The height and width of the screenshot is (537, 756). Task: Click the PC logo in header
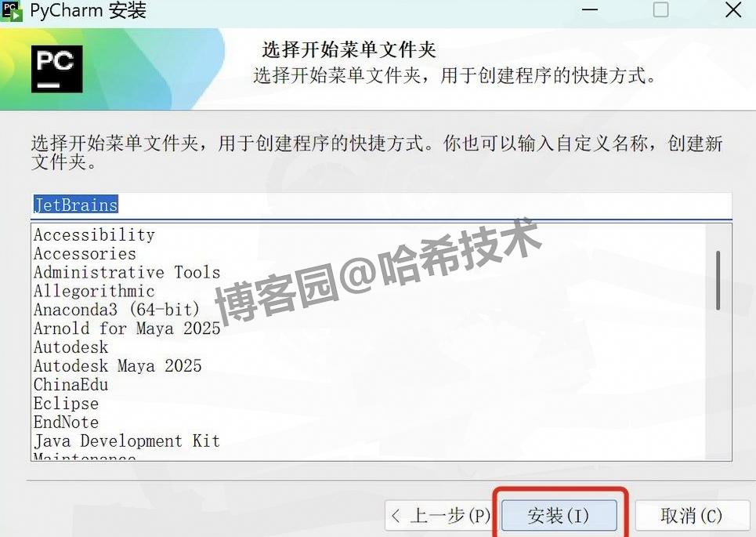click(57, 69)
